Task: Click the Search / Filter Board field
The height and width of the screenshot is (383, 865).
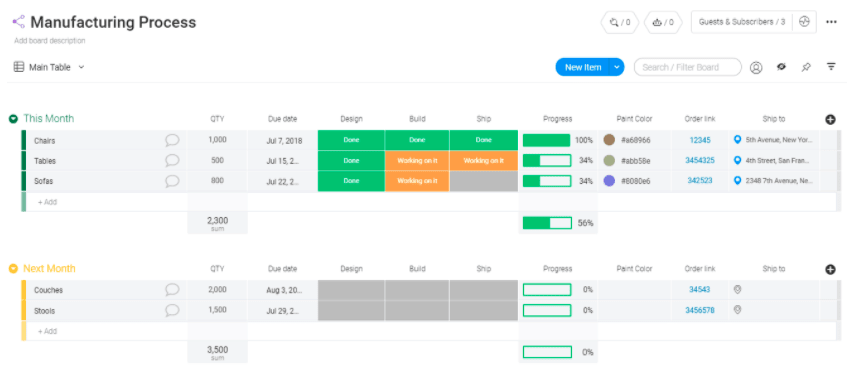Action: (x=687, y=67)
